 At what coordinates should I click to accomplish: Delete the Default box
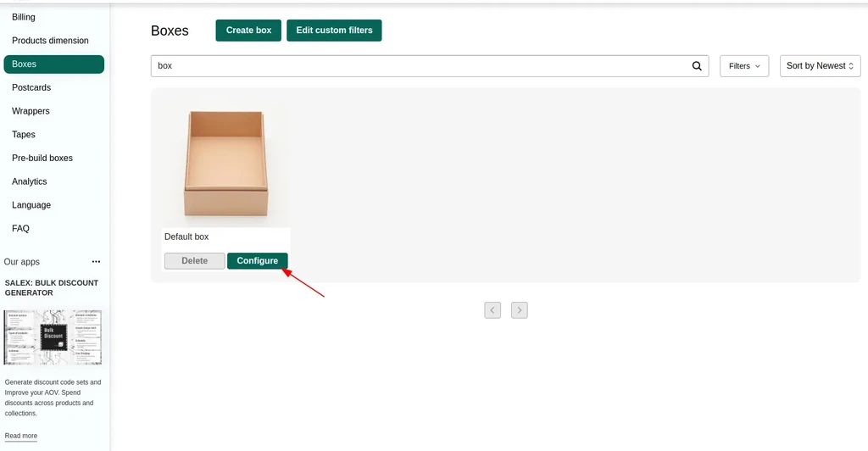pos(194,260)
